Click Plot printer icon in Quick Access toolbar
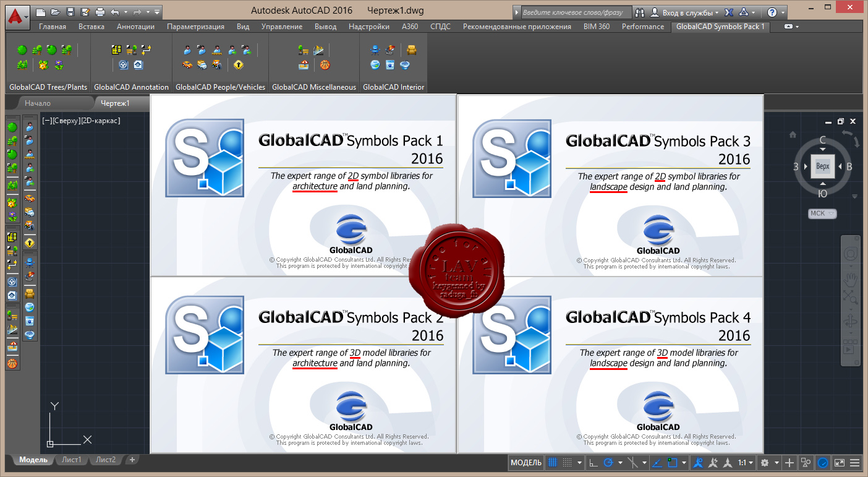The height and width of the screenshot is (477, 868). 100,12
